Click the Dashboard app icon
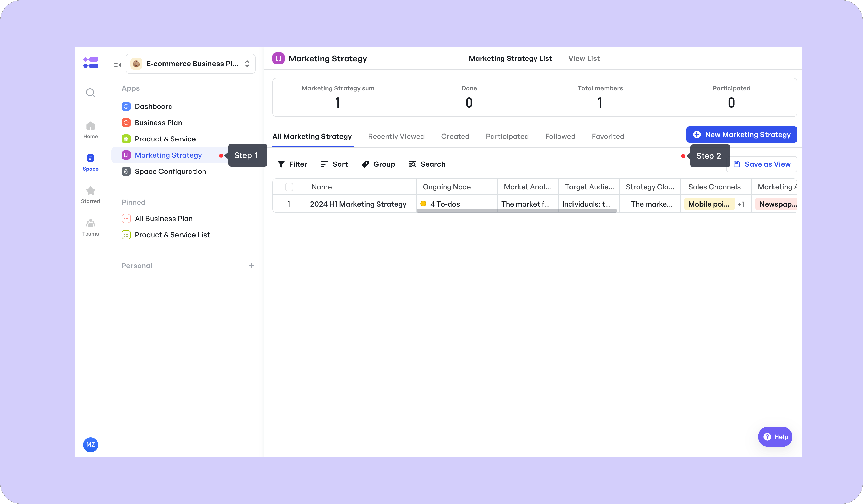The width and height of the screenshot is (863, 504). pos(126,106)
